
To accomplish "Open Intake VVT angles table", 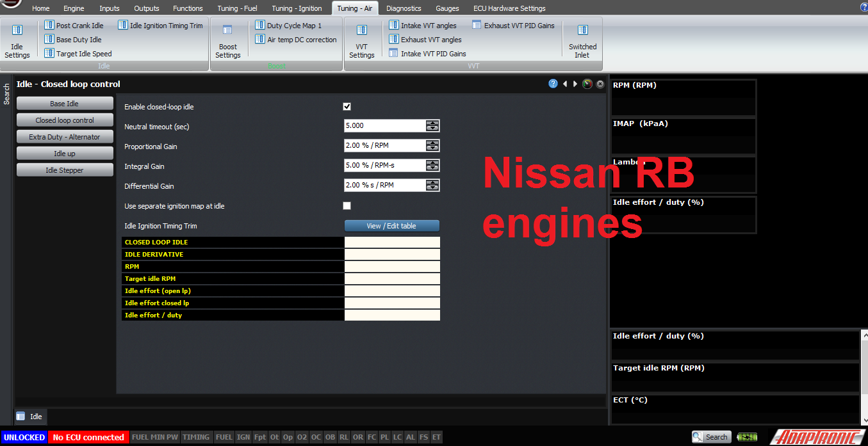I will coord(423,26).
